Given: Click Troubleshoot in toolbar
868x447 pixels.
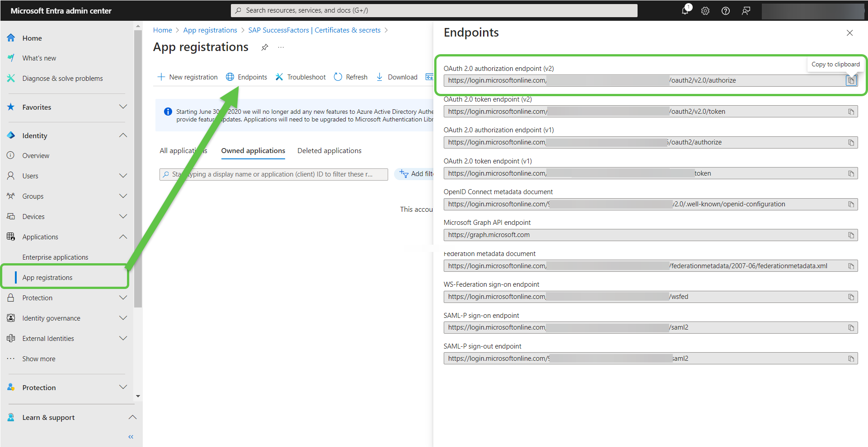Looking at the screenshot, I should point(300,77).
